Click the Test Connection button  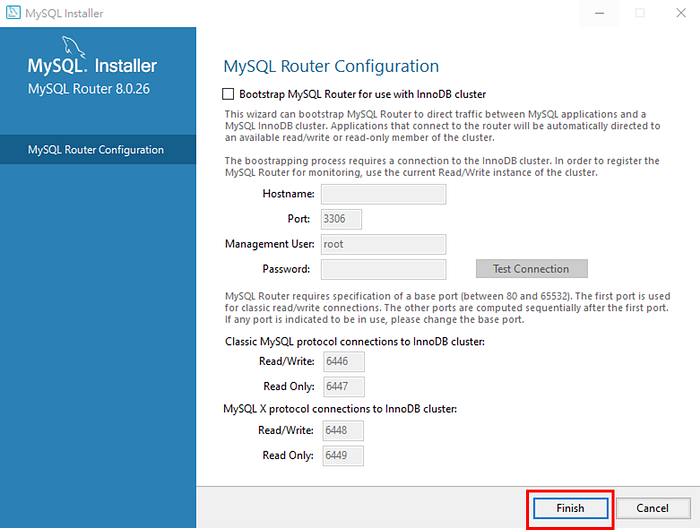[531, 269]
